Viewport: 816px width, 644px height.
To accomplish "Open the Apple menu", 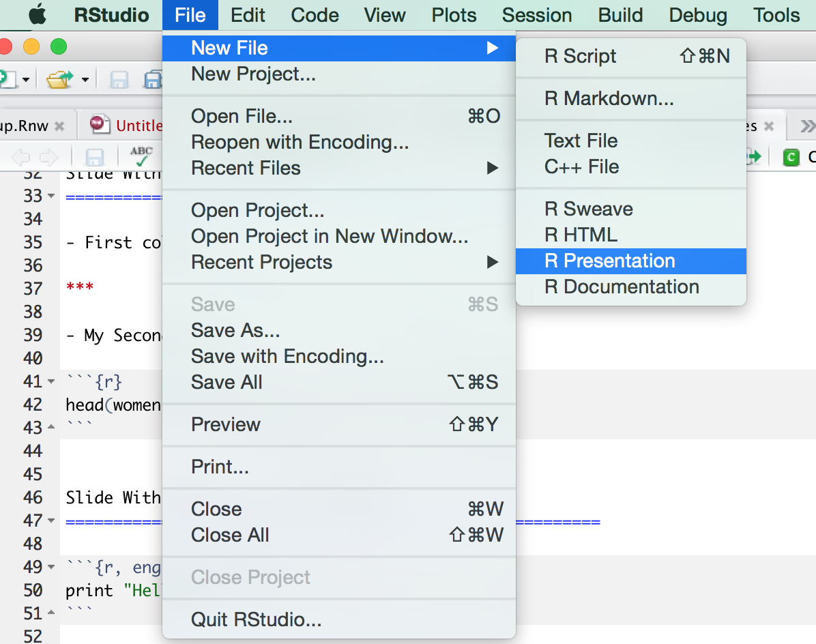I will point(37,15).
